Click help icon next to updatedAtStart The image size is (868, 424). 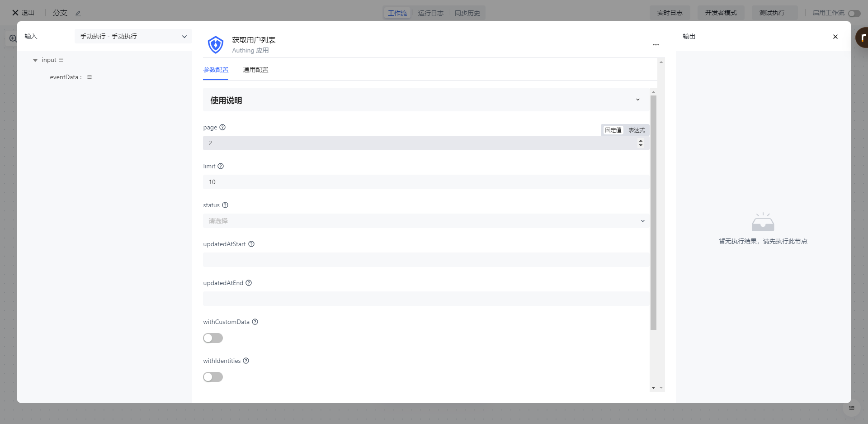click(x=251, y=244)
